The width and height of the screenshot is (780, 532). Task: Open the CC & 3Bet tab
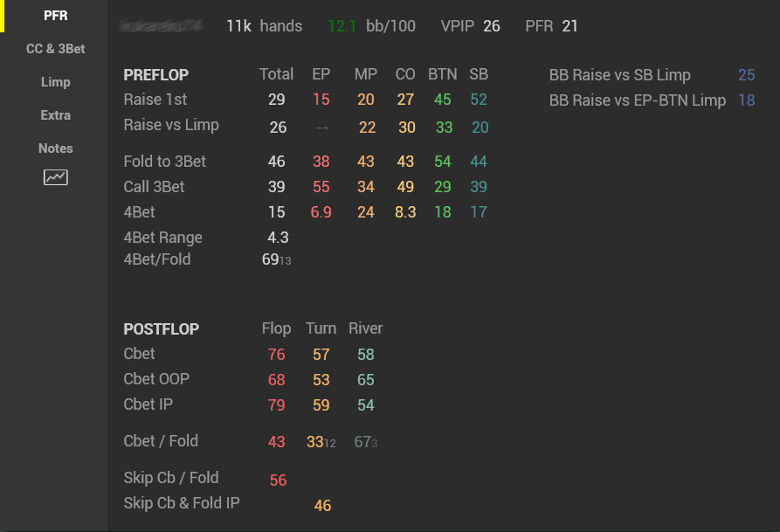click(x=56, y=49)
